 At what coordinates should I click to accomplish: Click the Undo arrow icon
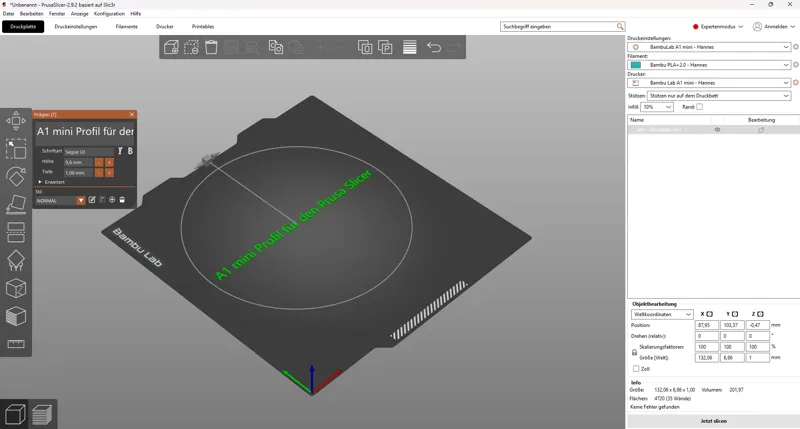(x=434, y=47)
